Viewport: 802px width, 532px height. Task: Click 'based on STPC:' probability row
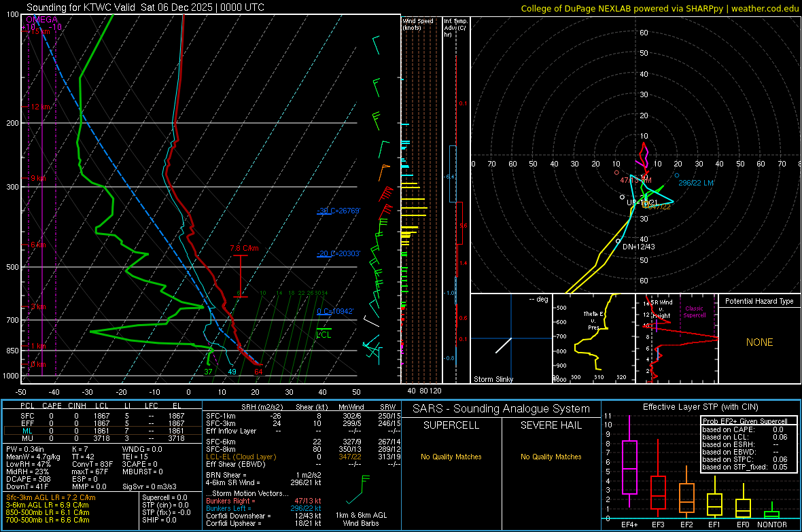[745, 459]
